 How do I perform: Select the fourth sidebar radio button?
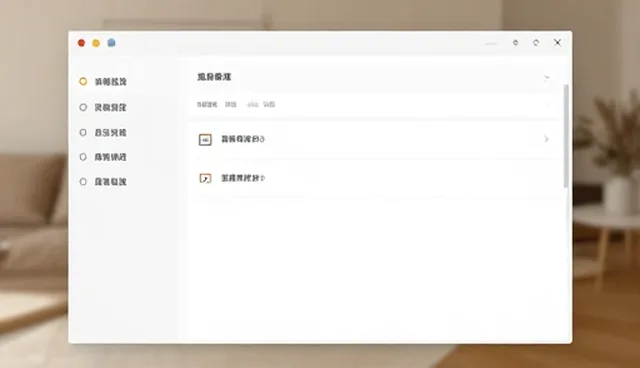[x=83, y=157]
